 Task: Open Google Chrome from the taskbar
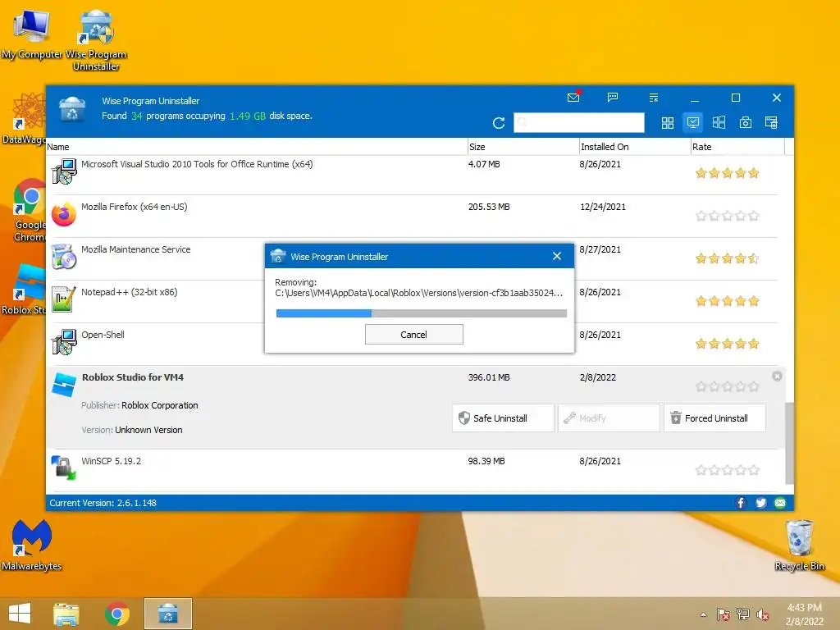(116, 614)
